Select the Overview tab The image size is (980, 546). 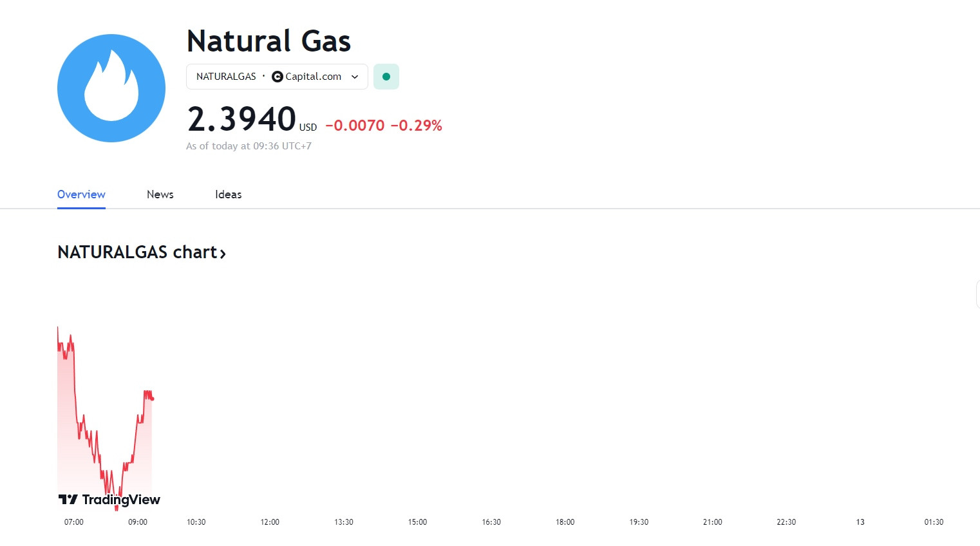(x=81, y=194)
